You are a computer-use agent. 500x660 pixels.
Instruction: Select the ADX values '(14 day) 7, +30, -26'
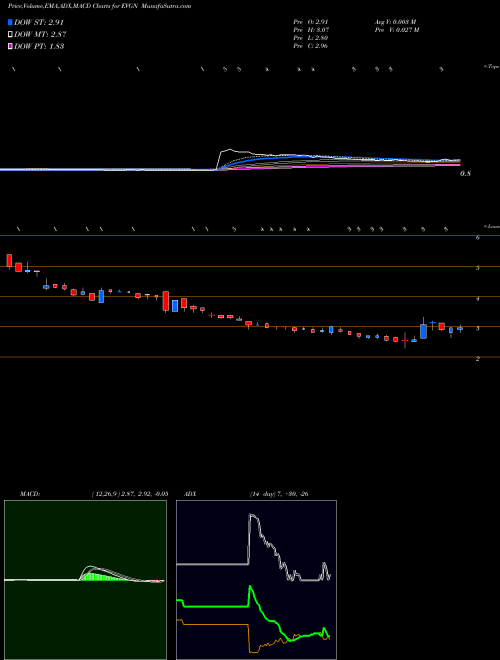coord(278,494)
